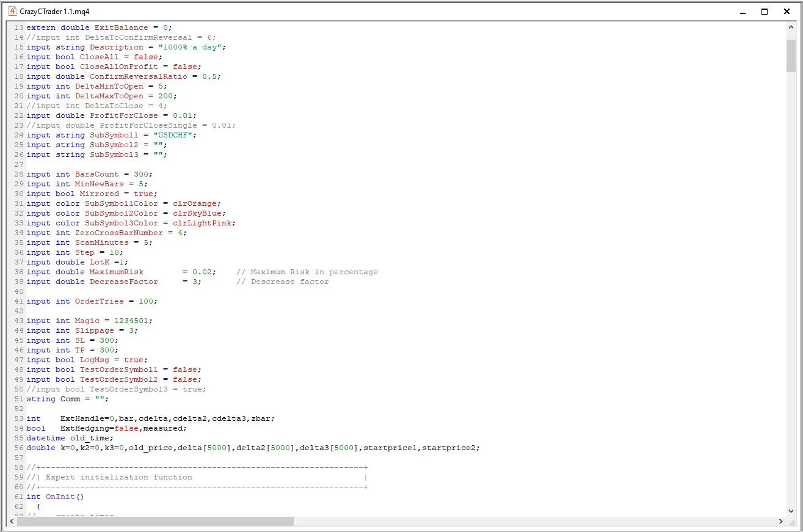Click "TestOrderSymbol2" on line 49
This screenshot has height=532, width=803.
pos(118,379)
